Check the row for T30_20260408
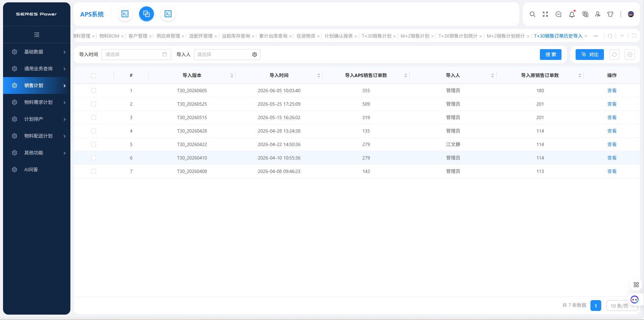This screenshot has height=320, width=644. (x=94, y=171)
